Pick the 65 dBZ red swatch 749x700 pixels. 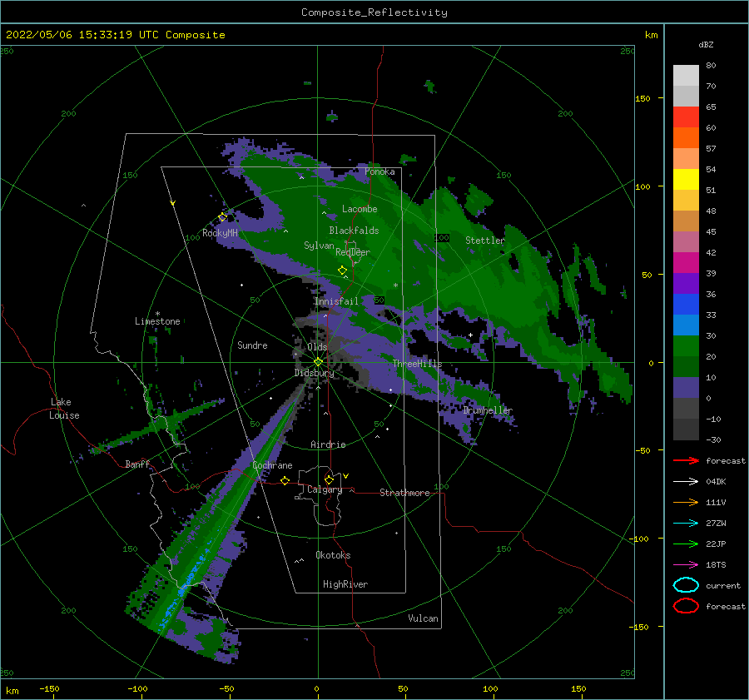686,117
